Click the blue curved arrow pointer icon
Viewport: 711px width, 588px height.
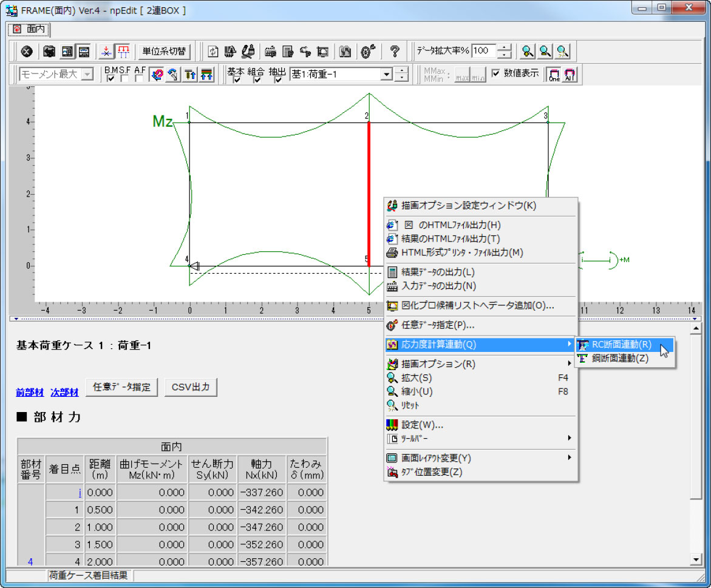(173, 74)
